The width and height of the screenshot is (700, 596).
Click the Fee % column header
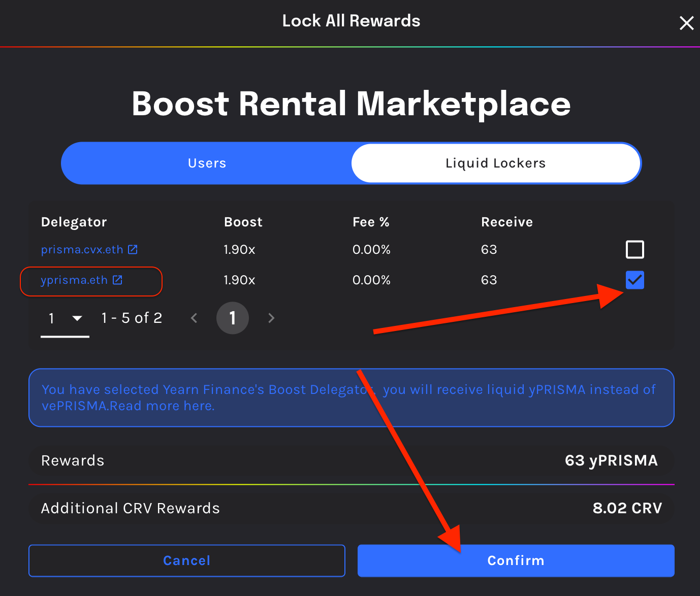click(x=371, y=222)
